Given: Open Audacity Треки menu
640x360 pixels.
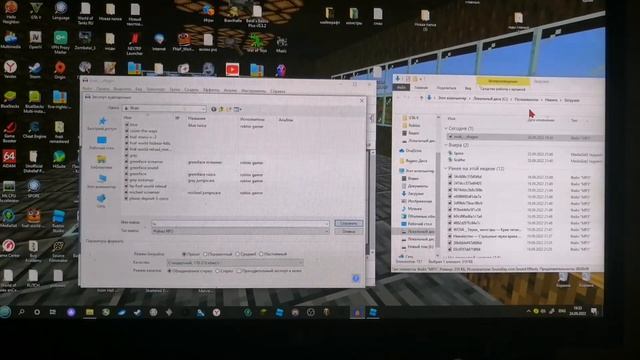Looking at the screenshot, I should tap(175, 89).
